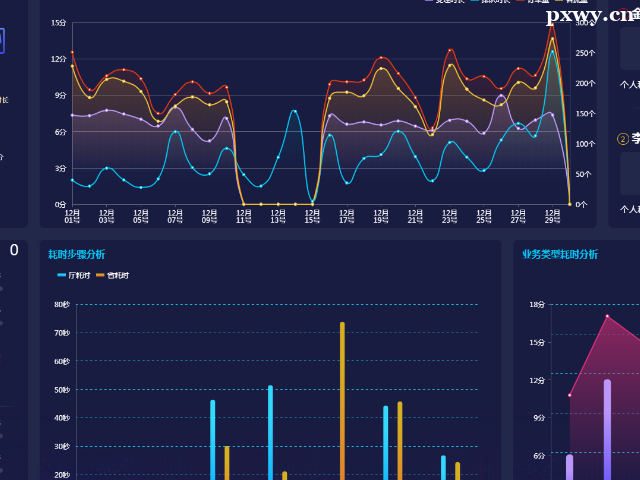Click the pink line peak point near 18分
This screenshot has height=480, width=640.
tap(607, 316)
